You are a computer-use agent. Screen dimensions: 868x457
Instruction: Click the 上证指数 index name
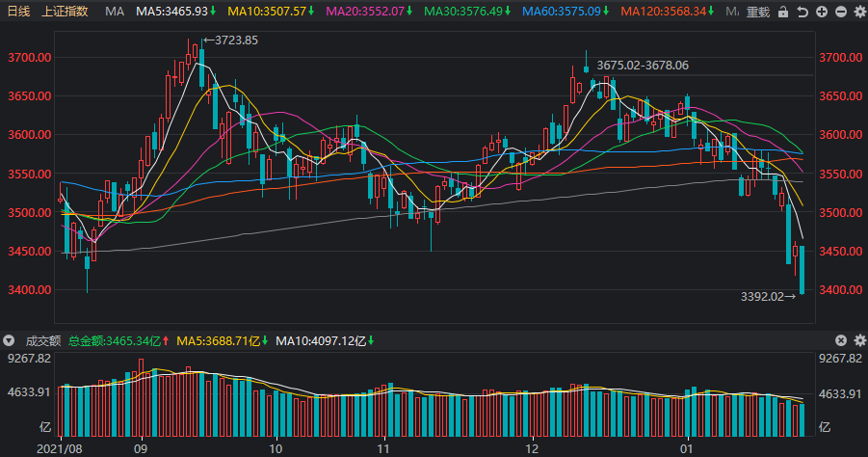click(65, 11)
